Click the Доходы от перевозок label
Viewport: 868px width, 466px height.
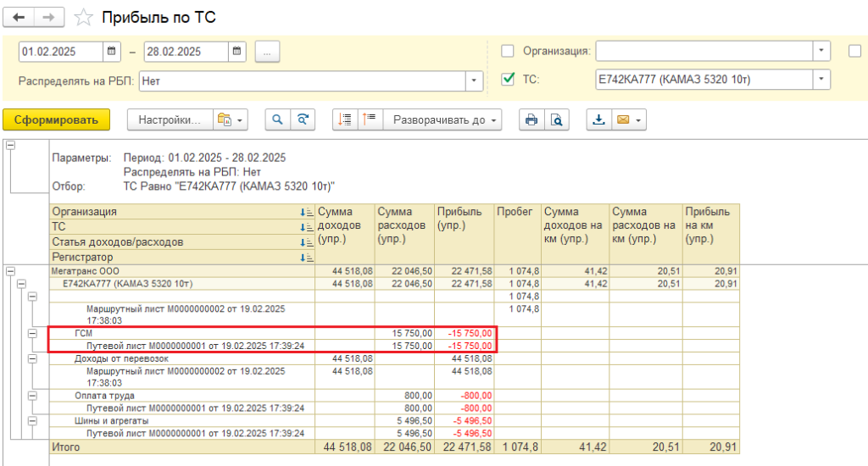coord(121,358)
